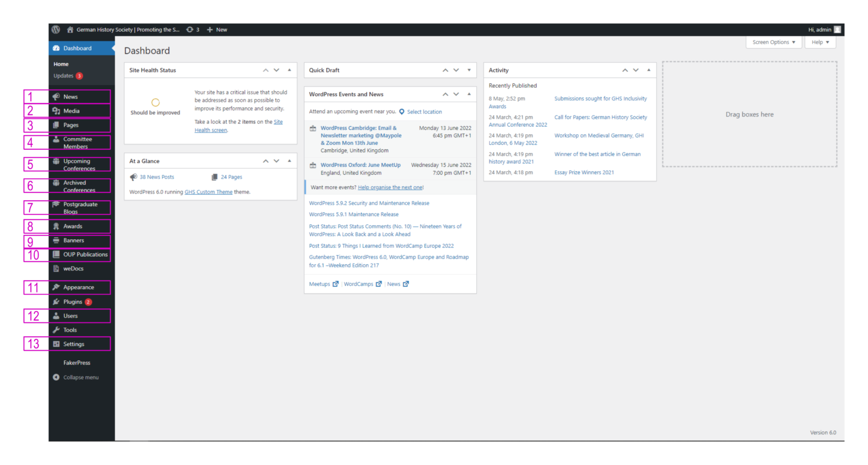Click the Help organise the next one link
The width and height of the screenshot is (868, 465).
390,187
